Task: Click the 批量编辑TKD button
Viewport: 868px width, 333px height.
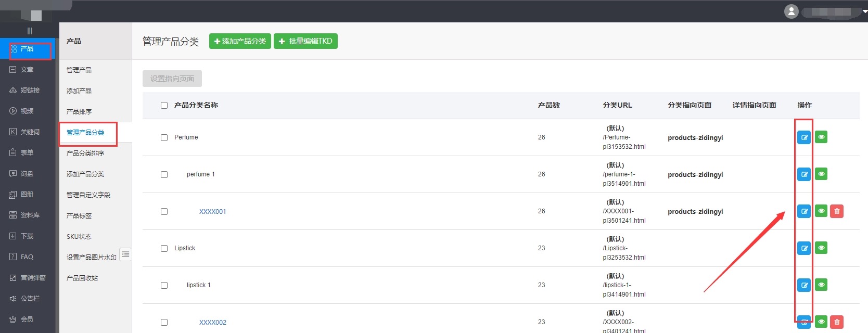Action: (x=305, y=41)
